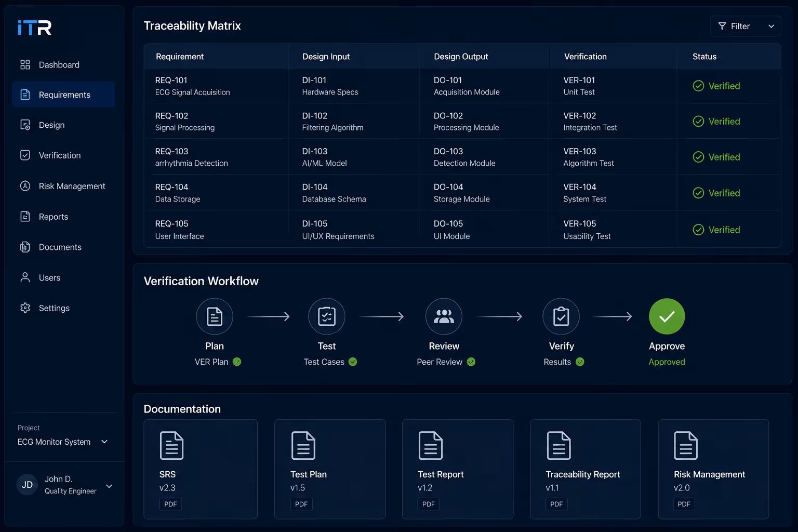Click the Review step people icon
The width and height of the screenshot is (798, 532).
click(444, 316)
